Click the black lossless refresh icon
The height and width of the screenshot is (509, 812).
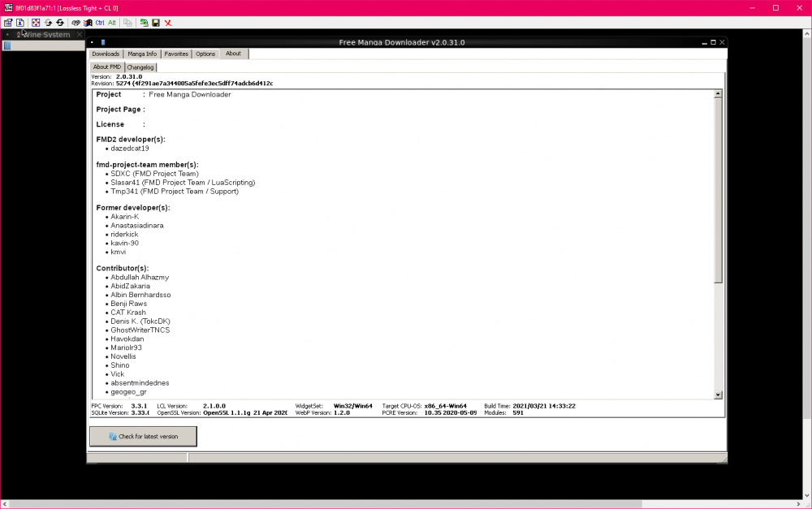pyautogui.click(x=60, y=23)
